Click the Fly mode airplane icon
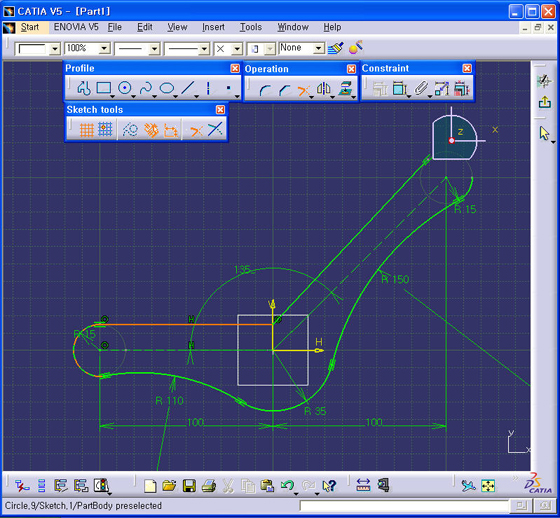The width and height of the screenshot is (560, 518). tap(468, 485)
